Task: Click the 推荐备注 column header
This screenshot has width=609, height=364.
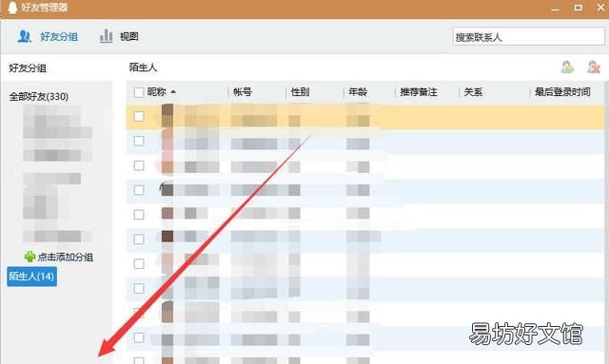Action: [x=419, y=92]
